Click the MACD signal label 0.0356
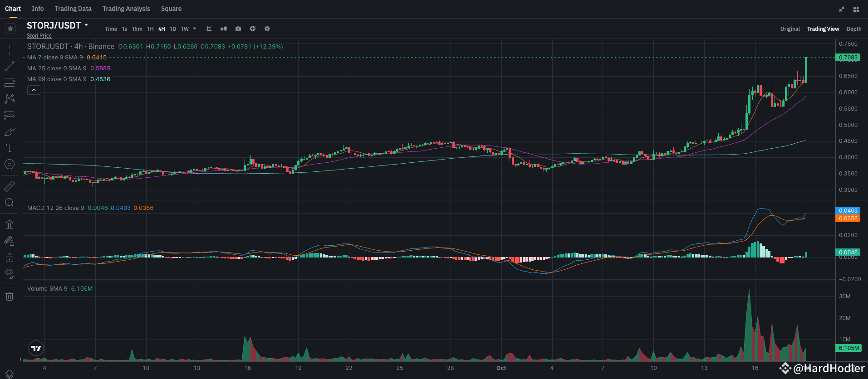 tap(848, 219)
